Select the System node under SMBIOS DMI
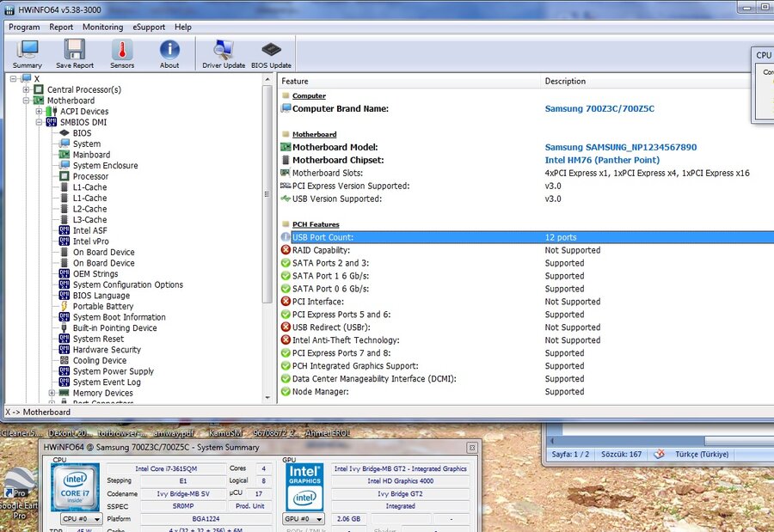This screenshot has height=532, width=774. (86, 144)
